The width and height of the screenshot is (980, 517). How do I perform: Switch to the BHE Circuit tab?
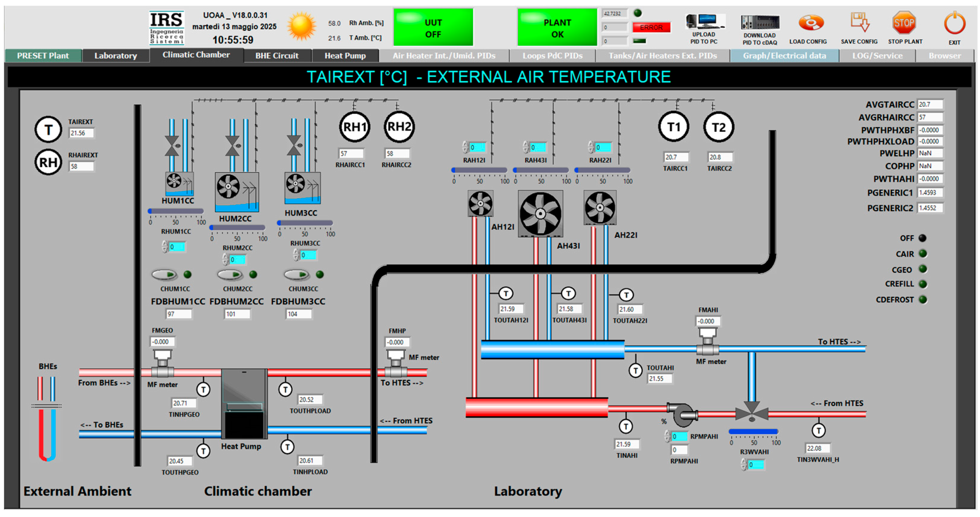(277, 56)
